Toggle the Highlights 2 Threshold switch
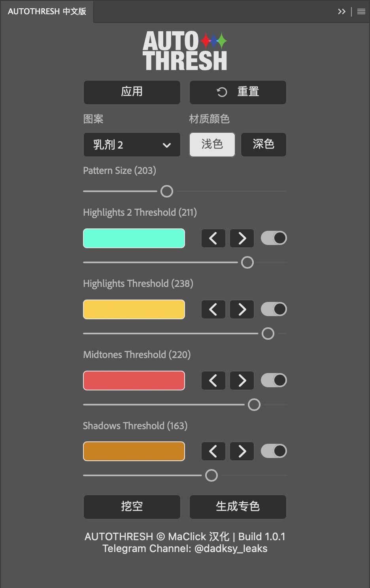The height and width of the screenshot is (588, 370). pyautogui.click(x=274, y=238)
